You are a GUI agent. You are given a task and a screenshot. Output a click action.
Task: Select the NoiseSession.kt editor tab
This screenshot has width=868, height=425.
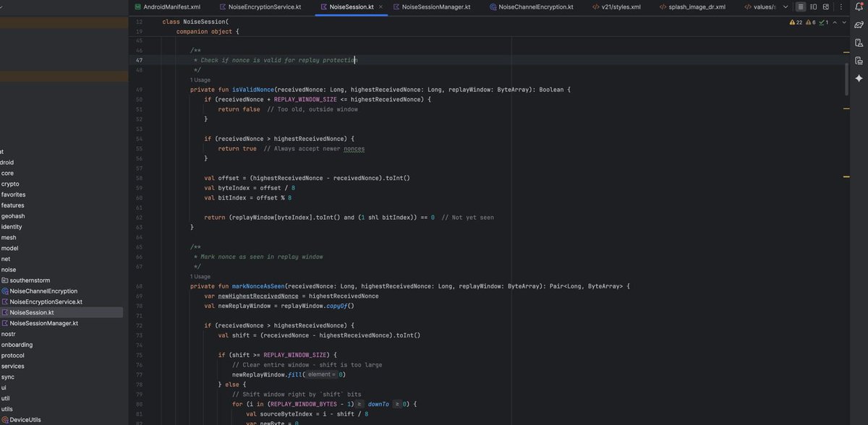352,7
